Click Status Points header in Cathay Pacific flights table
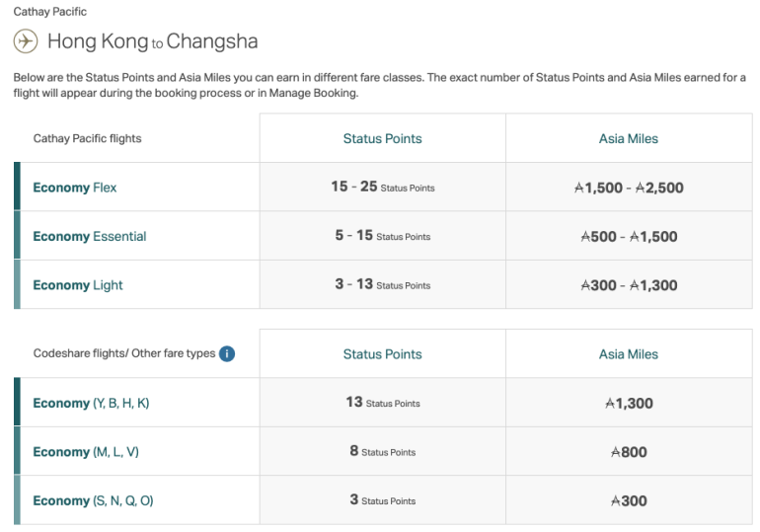This screenshot has height=532, width=760. click(382, 139)
